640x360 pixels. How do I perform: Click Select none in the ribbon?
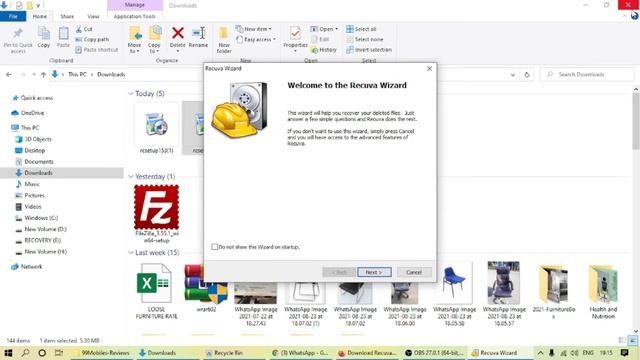click(364, 40)
